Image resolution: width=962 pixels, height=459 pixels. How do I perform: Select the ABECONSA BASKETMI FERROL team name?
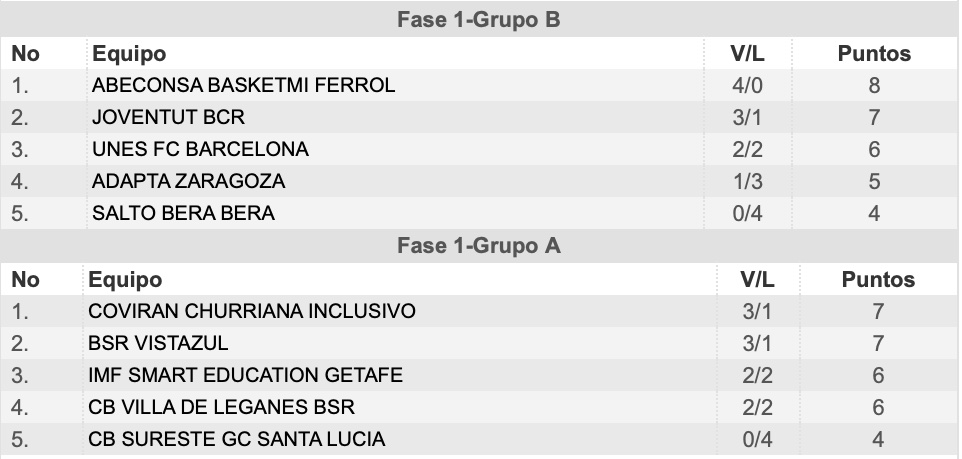pyautogui.click(x=244, y=85)
